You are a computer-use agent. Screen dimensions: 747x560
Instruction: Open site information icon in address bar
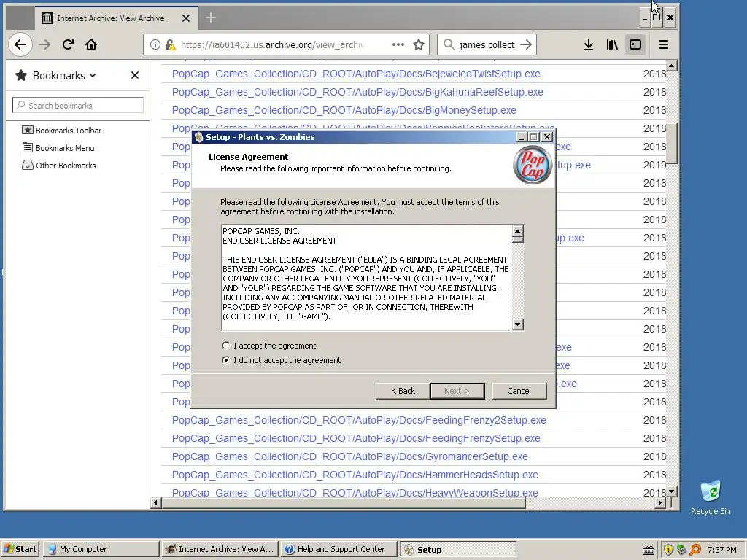pyautogui.click(x=155, y=44)
